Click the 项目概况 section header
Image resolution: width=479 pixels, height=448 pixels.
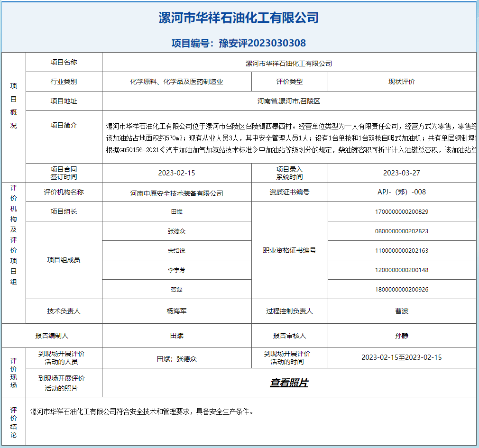[x=13, y=106]
